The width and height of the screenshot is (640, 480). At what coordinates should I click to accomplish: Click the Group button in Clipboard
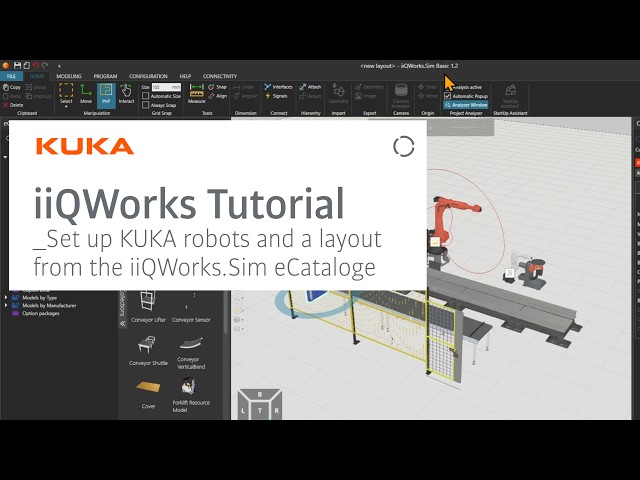36,87
